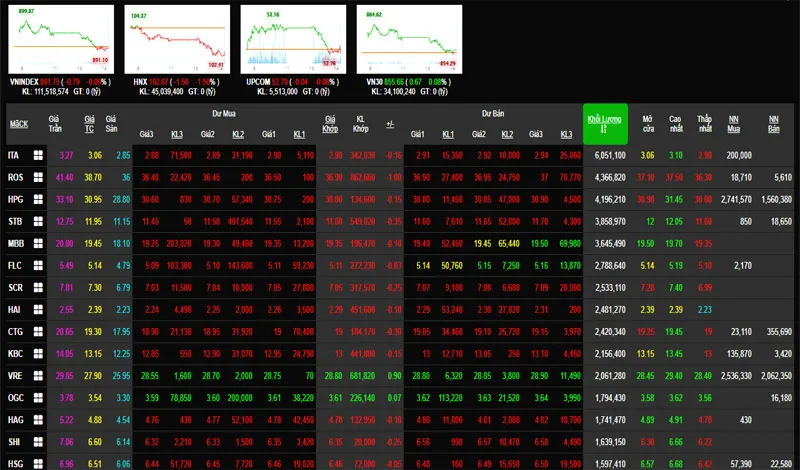800x470 pixels.
Task: Click the KL1 header under Dư Bán
Action: [448, 134]
